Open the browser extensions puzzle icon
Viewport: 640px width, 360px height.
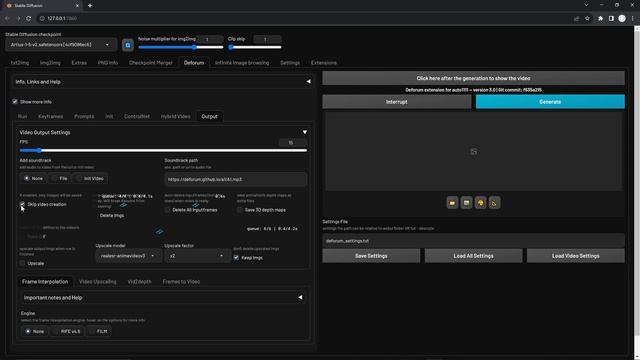click(600, 18)
